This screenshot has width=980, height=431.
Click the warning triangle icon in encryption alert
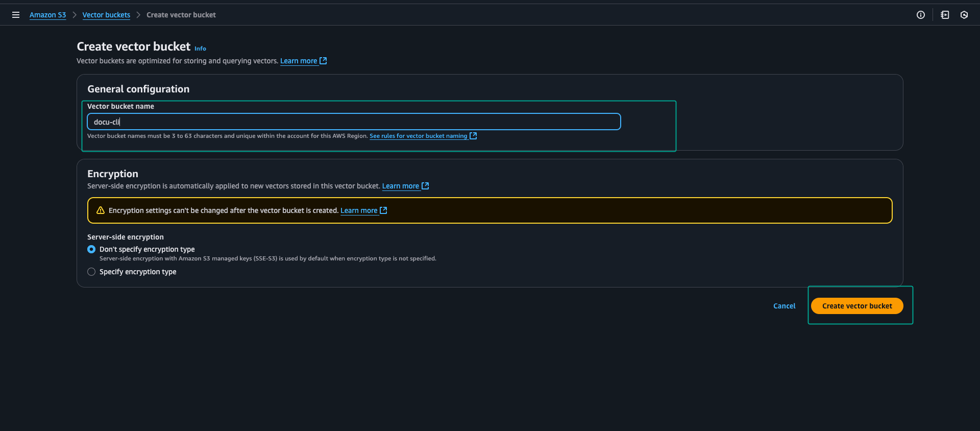tap(101, 210)
